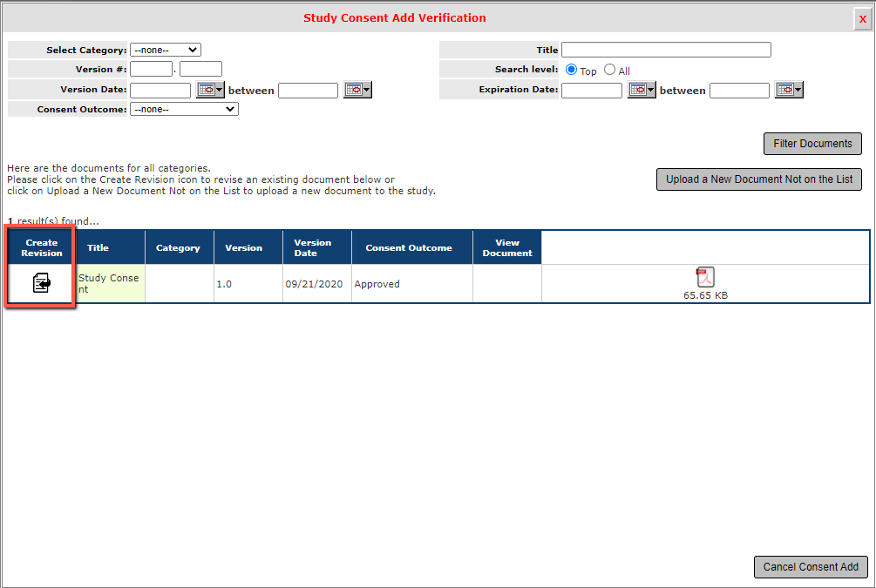The height and width of the screenshot is (588, 876).
Task: Close the Study Consent Add Verification dialog
Action: 863,18
